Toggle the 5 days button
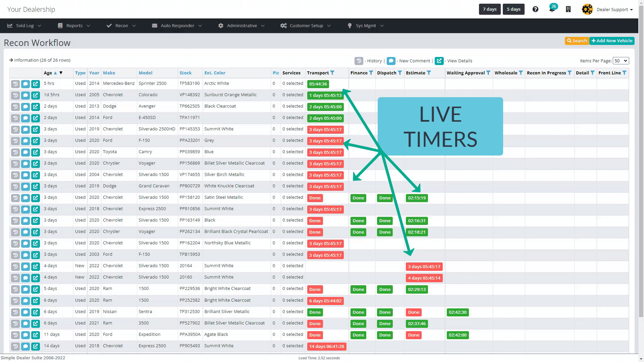This screenshot has height=362, width=644. point(513,9)
